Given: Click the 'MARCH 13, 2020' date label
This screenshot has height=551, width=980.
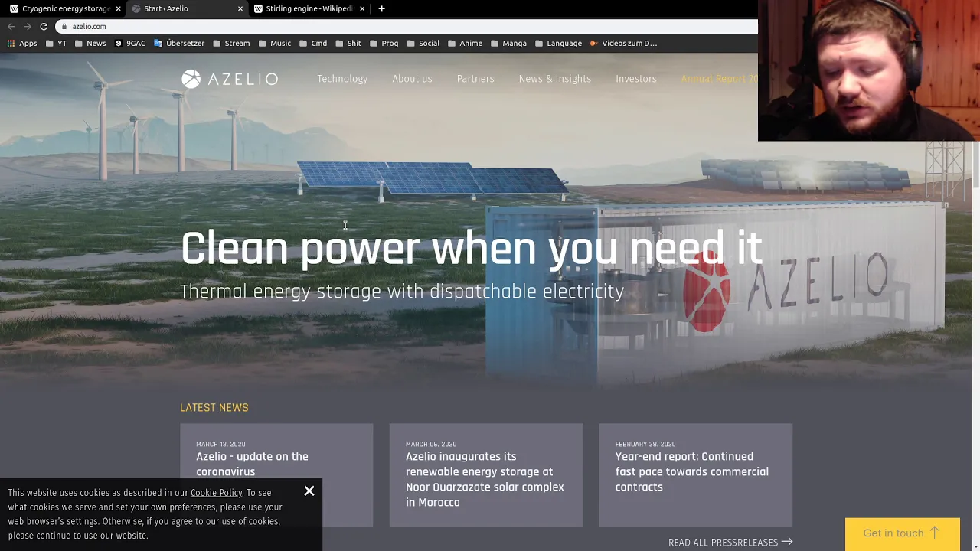Looking at the screenshot, I should (220, 444).
